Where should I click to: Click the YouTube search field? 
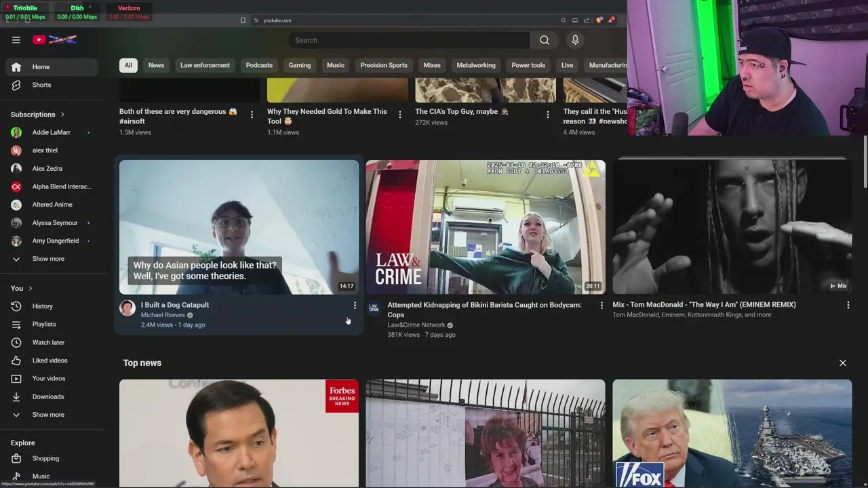click(x=410, y=40)
